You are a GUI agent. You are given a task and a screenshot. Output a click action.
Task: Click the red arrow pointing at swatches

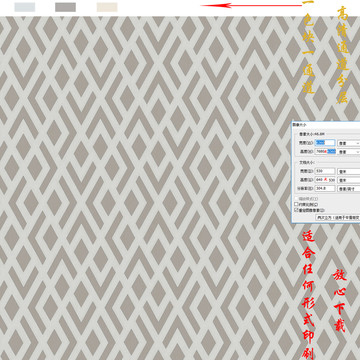tap(251, 5)
